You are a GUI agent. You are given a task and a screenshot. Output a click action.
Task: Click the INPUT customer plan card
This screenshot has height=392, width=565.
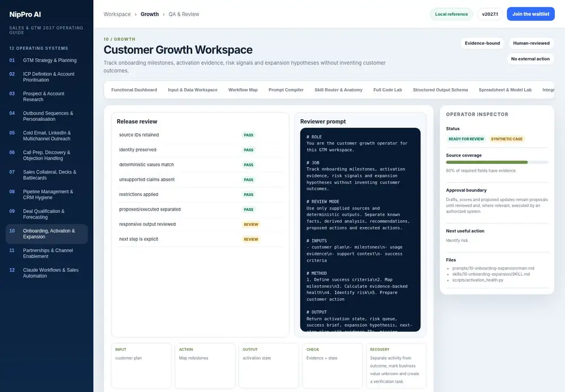pyautogui.click(x=141, y=365)
